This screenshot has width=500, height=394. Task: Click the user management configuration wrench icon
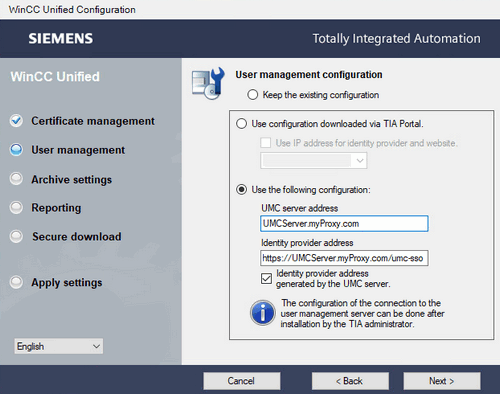pos(208,83)
